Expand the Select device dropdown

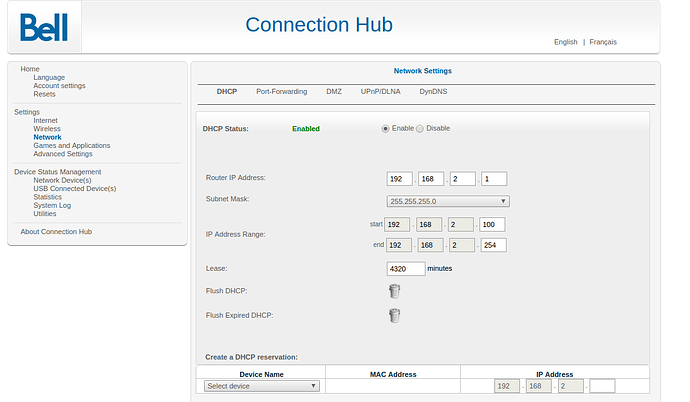point(261,385)
